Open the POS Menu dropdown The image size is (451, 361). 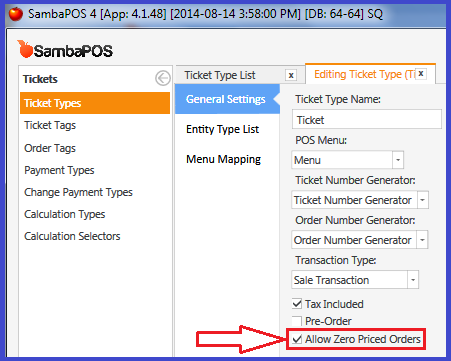click(x=398, y=160)
